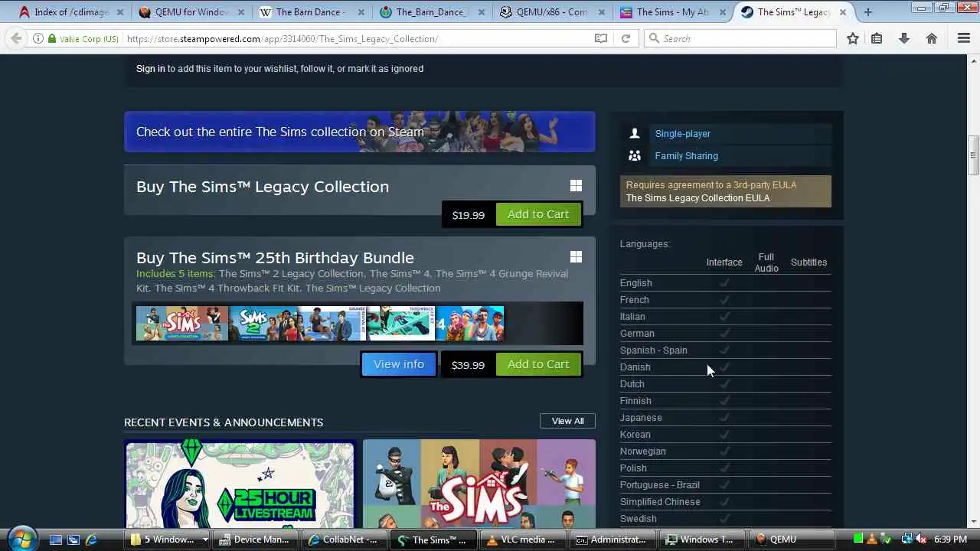Close the active Sims Legacy tab

843,12
